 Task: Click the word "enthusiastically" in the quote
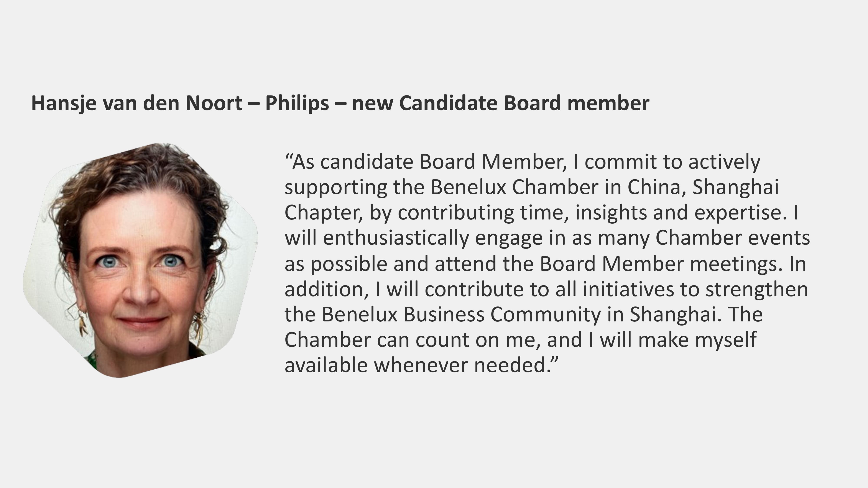[x=396, y=238]
